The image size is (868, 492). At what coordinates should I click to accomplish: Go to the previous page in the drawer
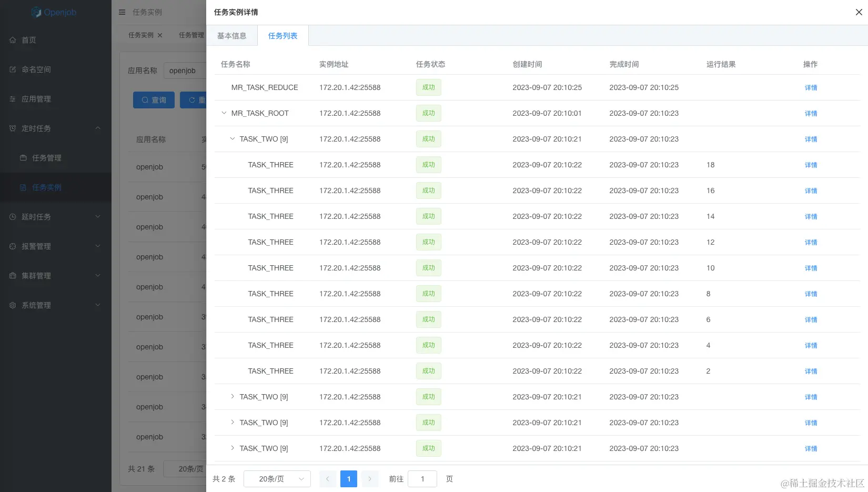pyautogui.click(x=328, y=479)
